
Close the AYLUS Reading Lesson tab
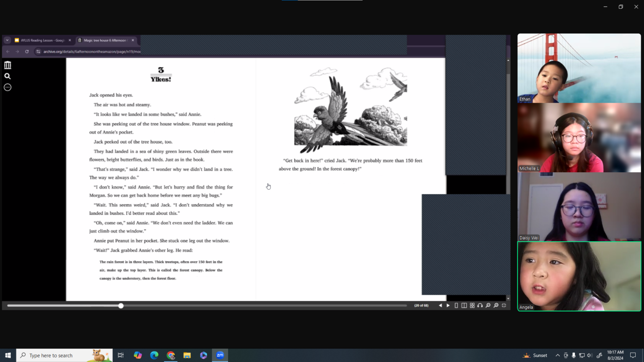pyautogui.click(x=70, y=40)
